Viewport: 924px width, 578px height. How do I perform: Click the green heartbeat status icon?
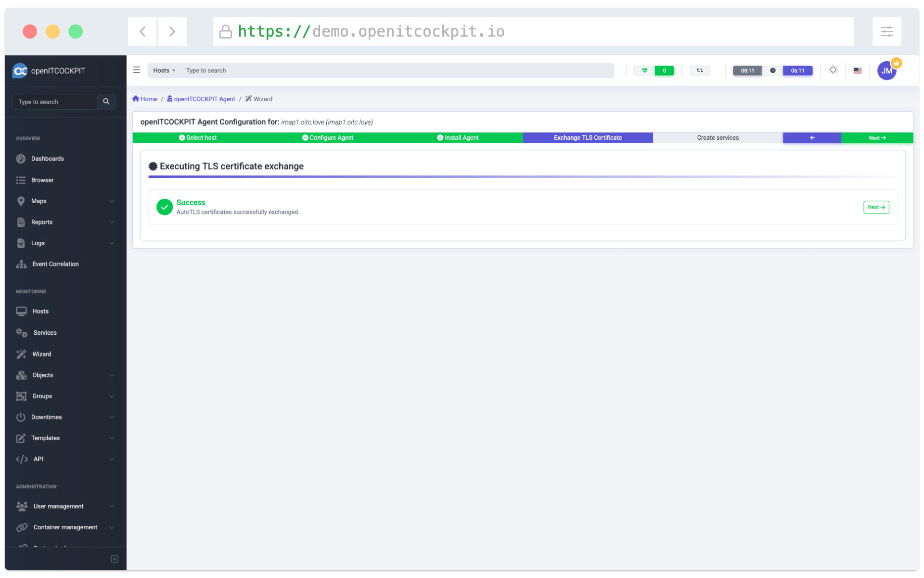pyautogui.click(x=644, y=71)
